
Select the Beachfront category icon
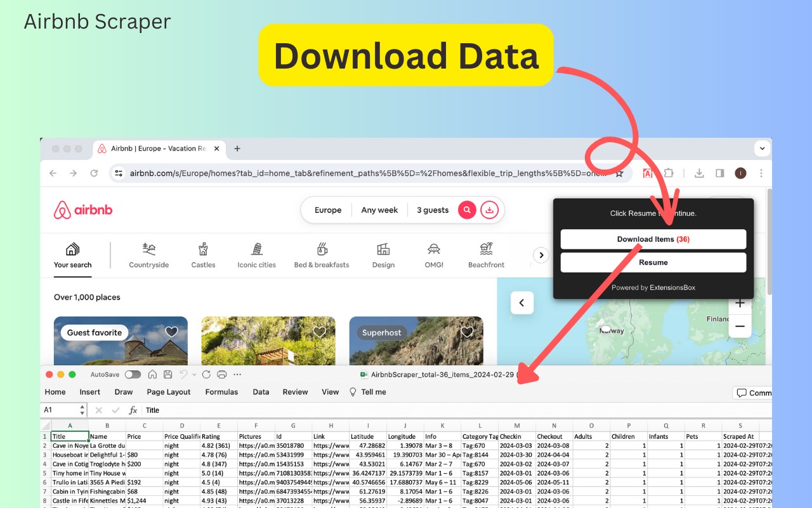coord(487,249)
